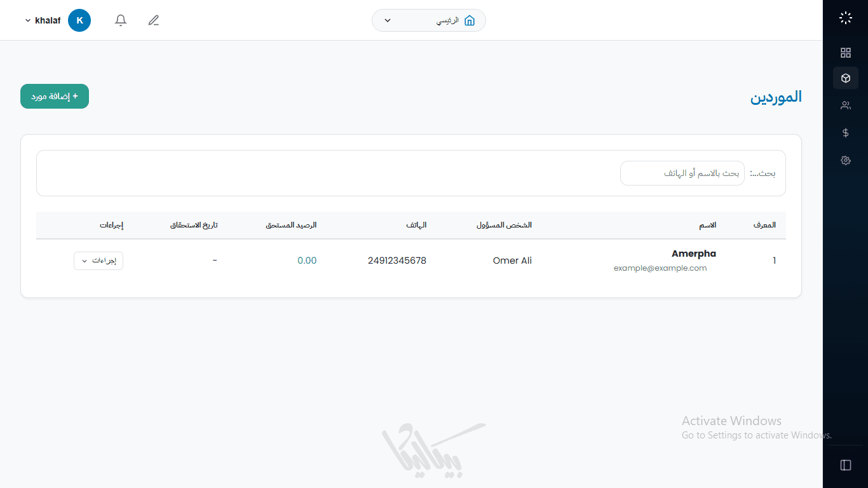
Task: Focus the بحث بالاسم أو الهاتف search field
Action: (682, 173)
